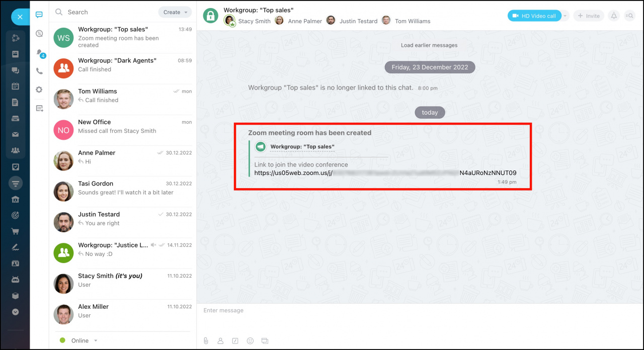Open the robot automation icon
This screenshot has height=350, width=644.
tap(16, 279)
